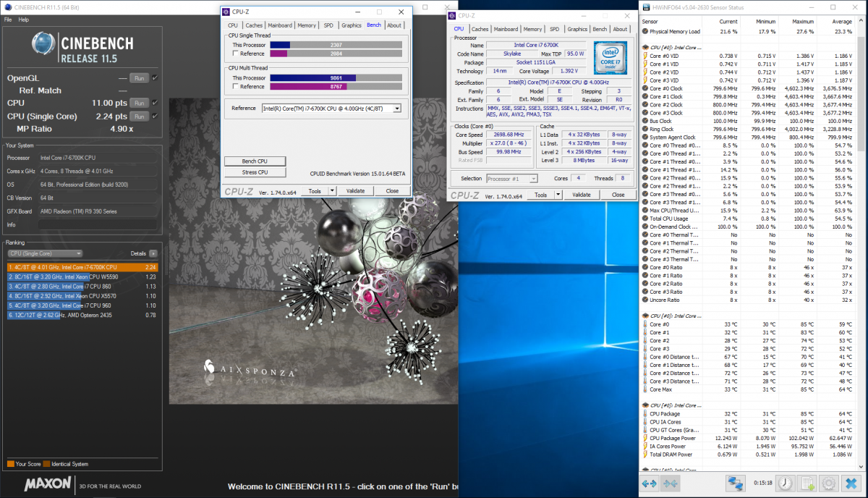This screenshot has width=868, height=498.
Task: Open SPD tab in Bench CPU-Z window
Action: (328, 25)
